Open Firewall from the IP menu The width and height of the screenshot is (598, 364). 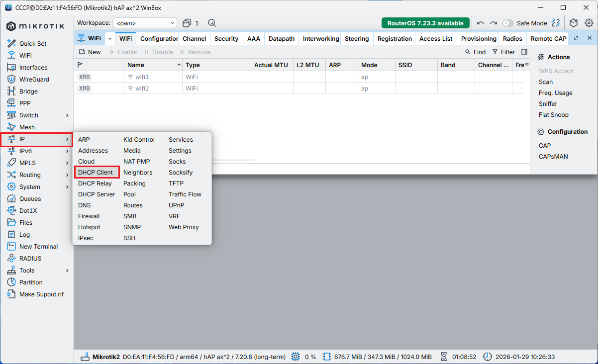coord(89,216)
